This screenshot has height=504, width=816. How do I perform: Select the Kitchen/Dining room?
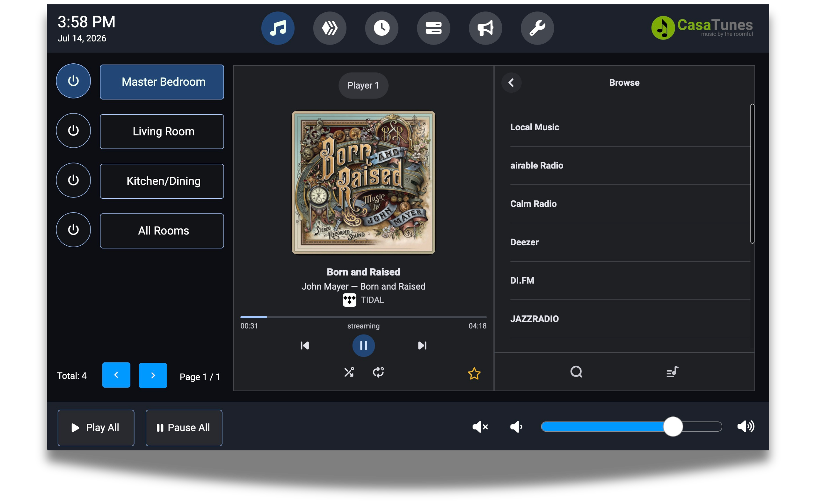(x=162, y=181)
